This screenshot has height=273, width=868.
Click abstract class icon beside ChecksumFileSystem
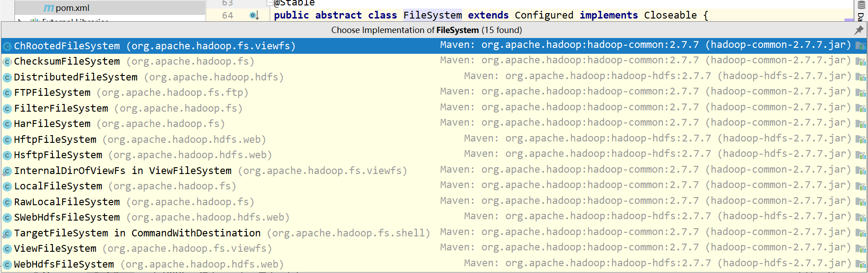pyautogui.click(x=7, y=61)
